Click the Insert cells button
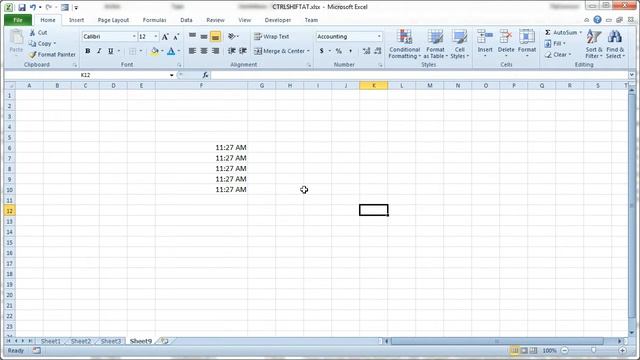 coord(485,43)
